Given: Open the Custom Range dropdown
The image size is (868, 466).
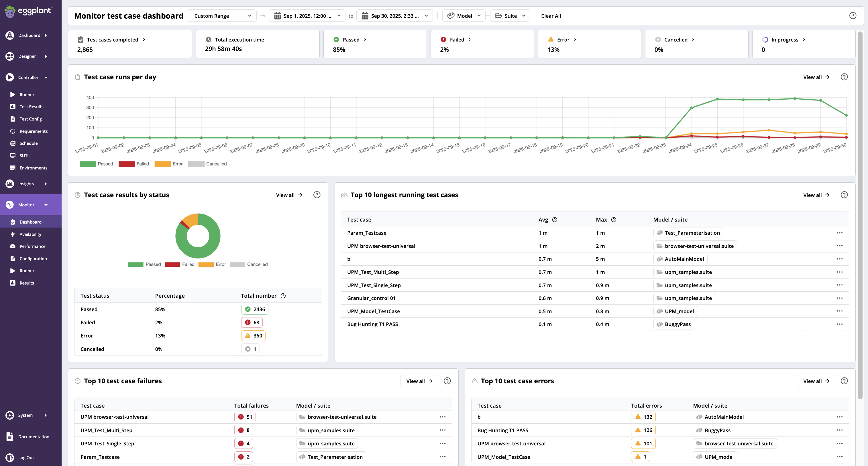Looking at the screenshot, I should [x=222, y=15].
